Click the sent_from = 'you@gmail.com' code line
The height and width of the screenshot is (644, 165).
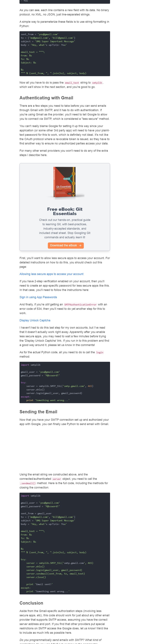pos(40,34)
